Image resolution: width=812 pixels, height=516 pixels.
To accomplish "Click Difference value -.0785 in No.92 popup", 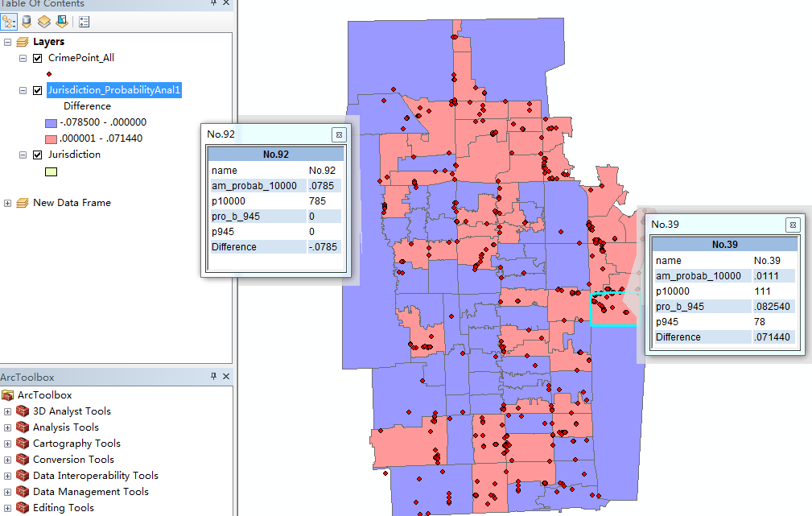I will click(323, 247).
